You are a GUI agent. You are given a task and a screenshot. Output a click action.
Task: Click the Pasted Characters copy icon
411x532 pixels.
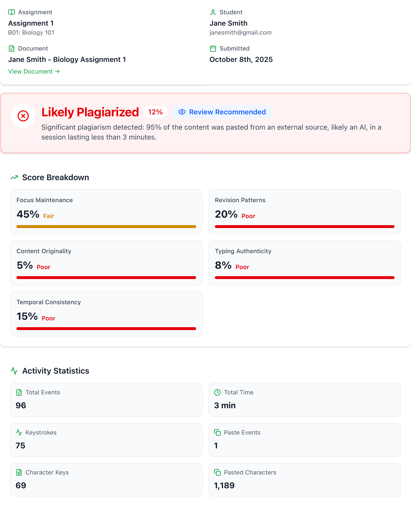(217, 472)
